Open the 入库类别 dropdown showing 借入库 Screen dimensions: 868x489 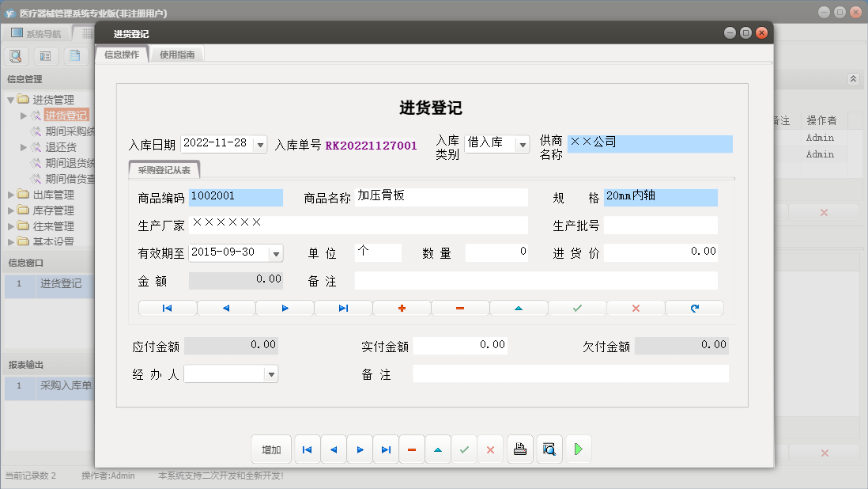[x=520, y=145]
